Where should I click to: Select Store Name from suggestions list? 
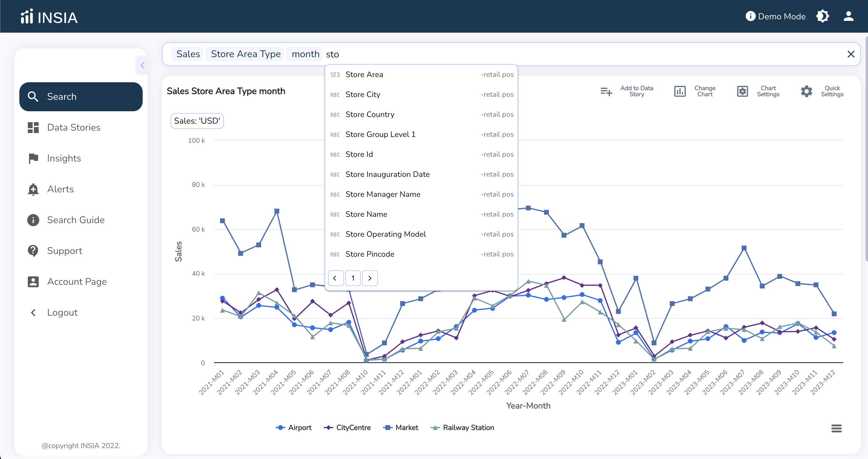[366, 214]
